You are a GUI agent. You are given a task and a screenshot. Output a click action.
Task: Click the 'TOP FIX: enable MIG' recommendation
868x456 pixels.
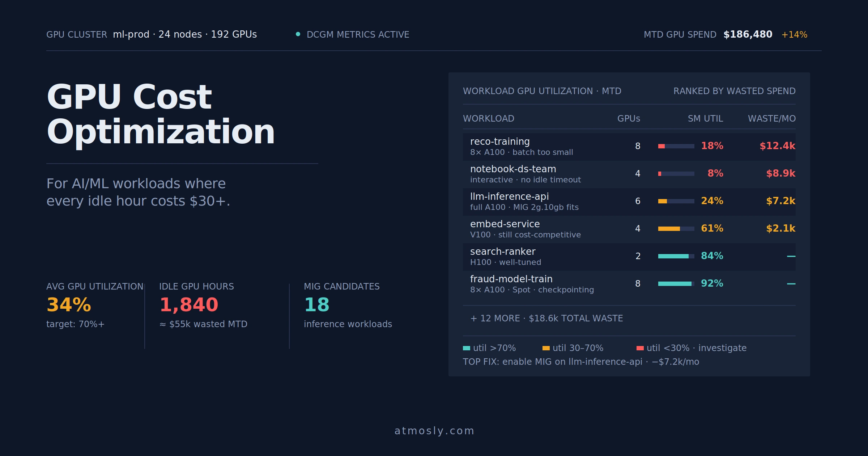(x=581, y=362)
